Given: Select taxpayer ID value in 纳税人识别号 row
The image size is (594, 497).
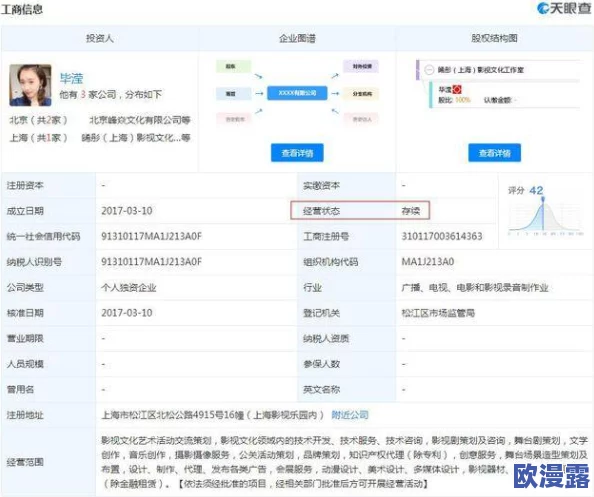Looking at the screenshot, I should (x=152, y=262).
